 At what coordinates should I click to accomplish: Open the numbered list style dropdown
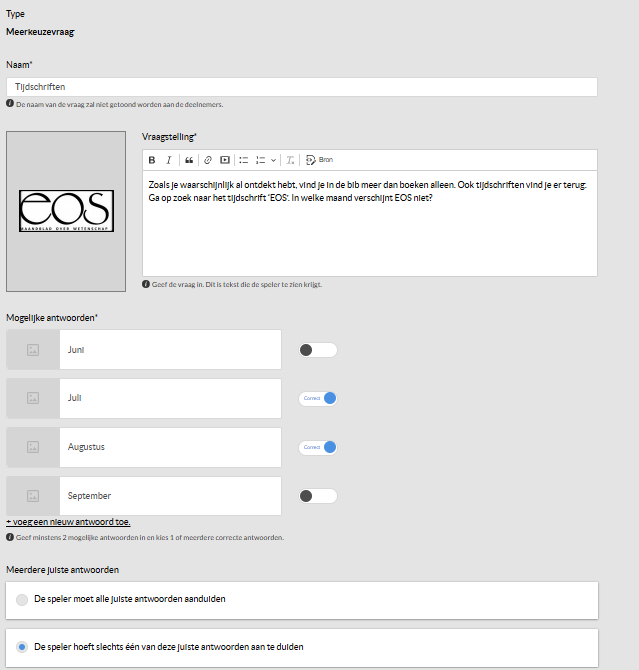(274, 160)
